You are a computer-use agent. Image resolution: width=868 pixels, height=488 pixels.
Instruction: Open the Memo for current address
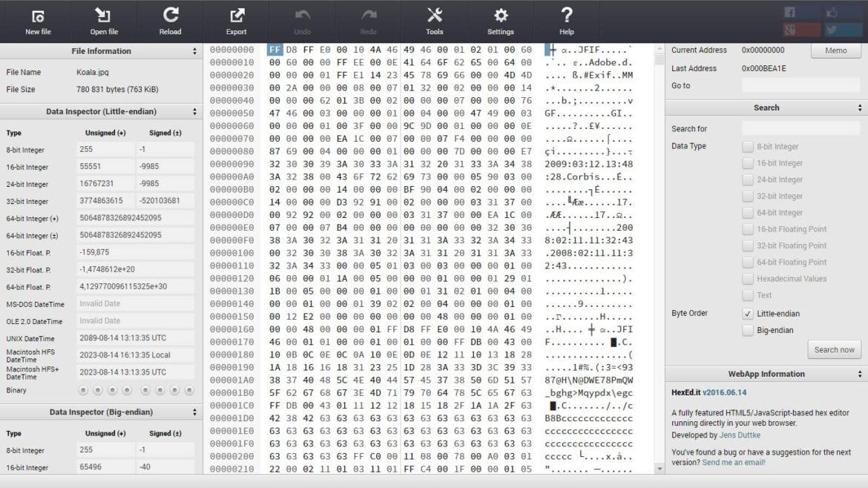(x=835, y=50)
